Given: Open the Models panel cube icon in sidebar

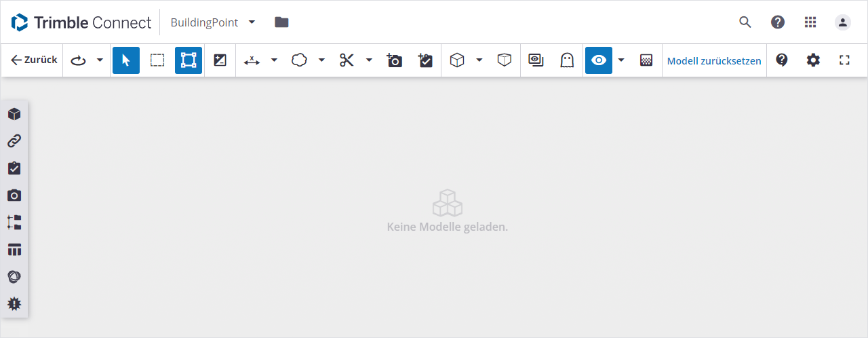Looking at the screenshot, I should click(x=14, y=114).
